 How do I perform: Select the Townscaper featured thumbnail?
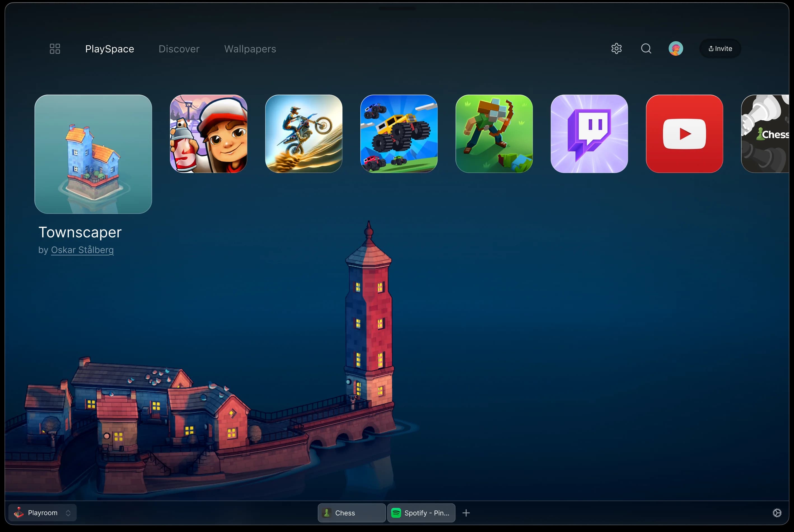coord(93,154)
